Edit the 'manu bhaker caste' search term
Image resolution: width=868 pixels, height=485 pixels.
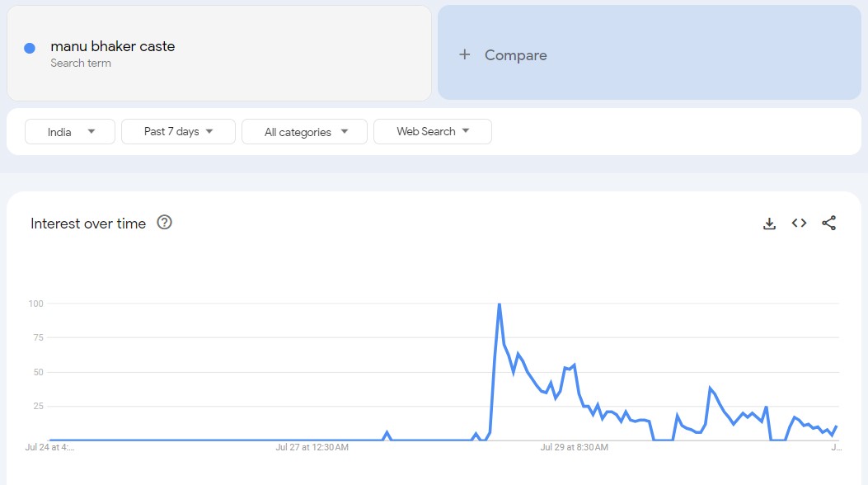tap(113, 46)
